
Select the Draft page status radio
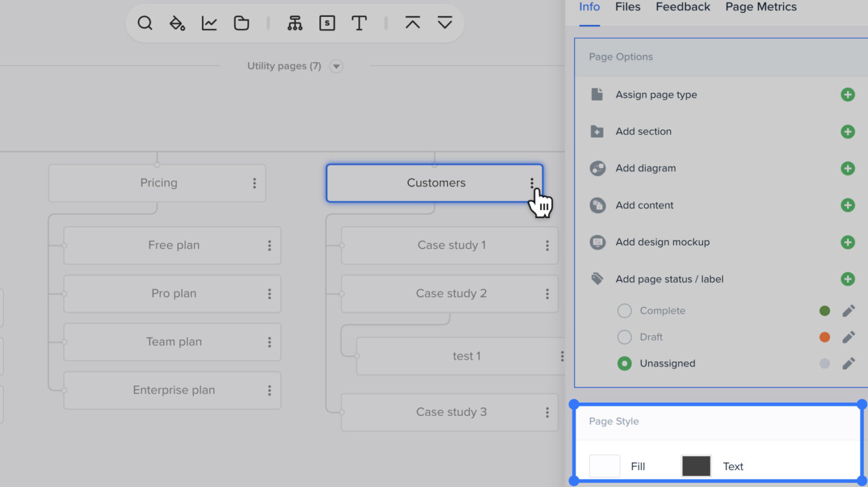[624, 337]
